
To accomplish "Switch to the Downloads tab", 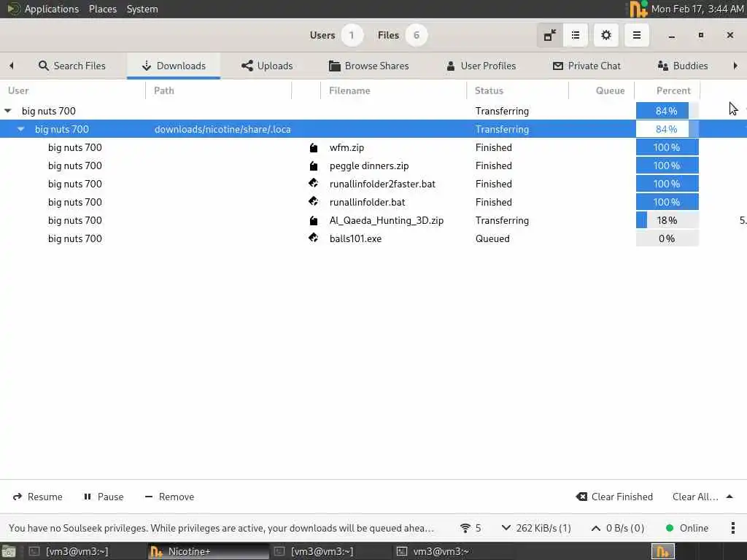I will pos(174,66).
